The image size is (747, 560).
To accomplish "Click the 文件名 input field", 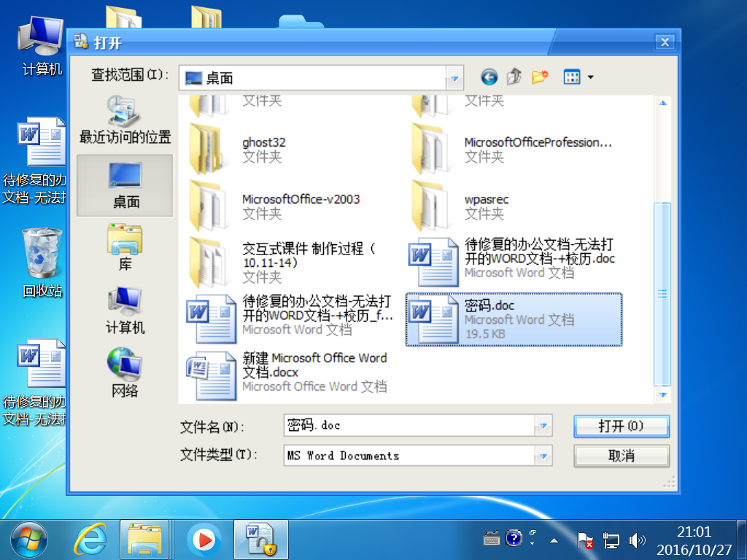I will (x=409, y=425).
